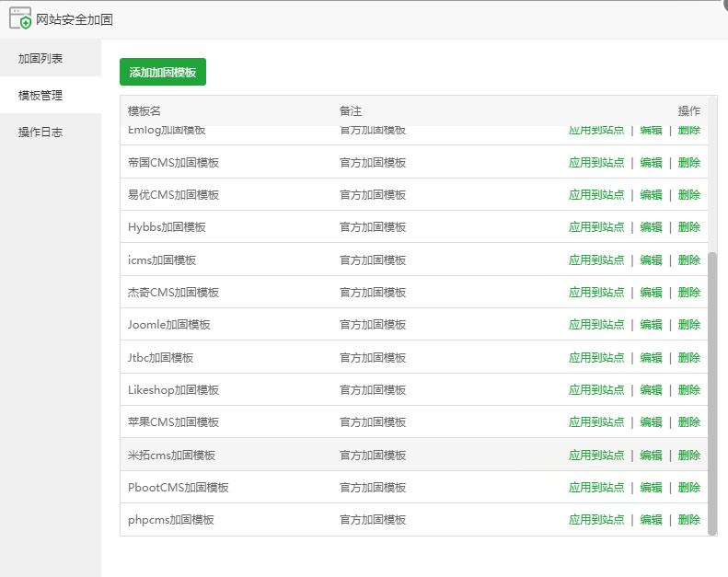Select the Likeshop加固模板 name cell
The width and height of the screenshot is (728, 577).
(x=173, y=390)
